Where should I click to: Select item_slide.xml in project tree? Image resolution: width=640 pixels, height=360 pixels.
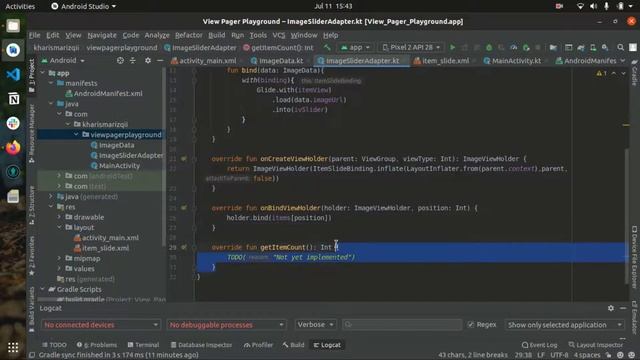tap(101, 248)
